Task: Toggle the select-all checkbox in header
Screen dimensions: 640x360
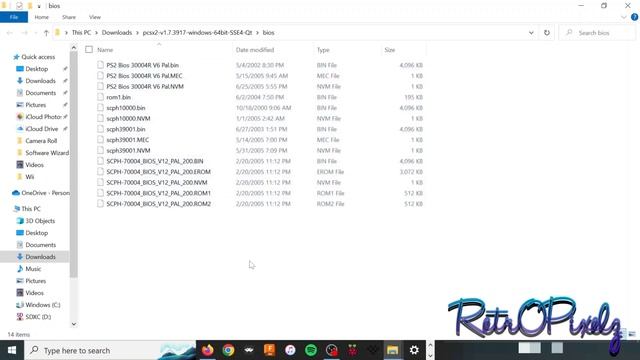Action: 89,50
